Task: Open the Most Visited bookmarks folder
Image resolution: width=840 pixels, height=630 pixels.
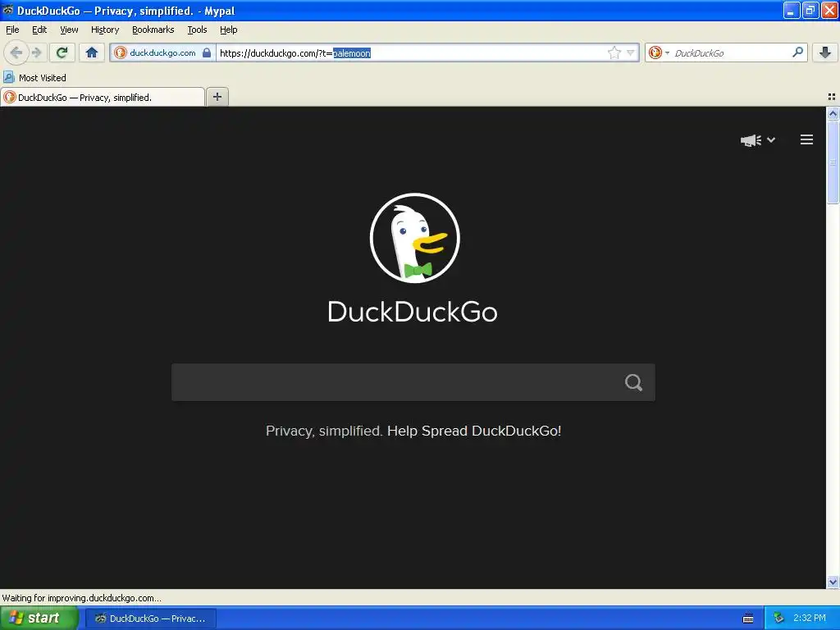Action: click(x=34, y=78)
